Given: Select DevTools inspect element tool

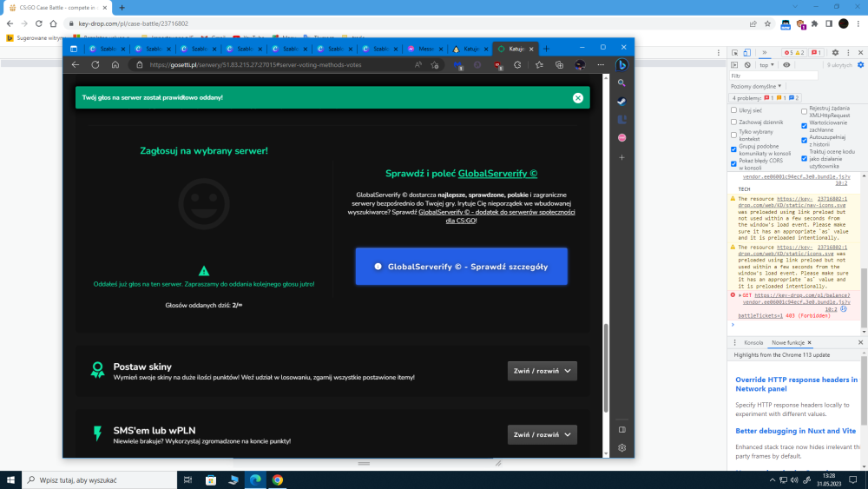Looking at the screenshot, I should point(734,53).
